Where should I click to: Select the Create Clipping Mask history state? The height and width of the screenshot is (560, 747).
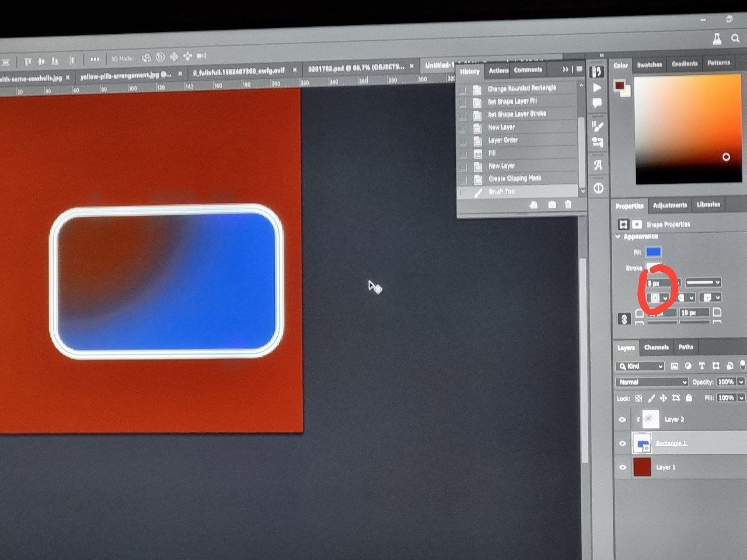point(515,178)
